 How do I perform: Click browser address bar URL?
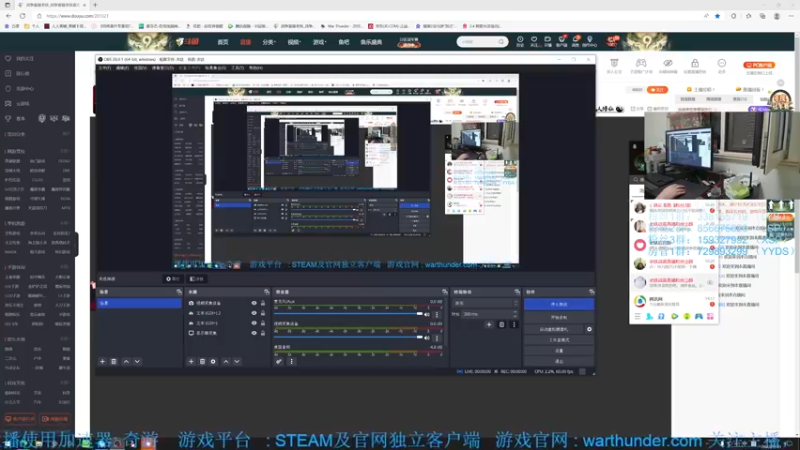coord(77,16)
